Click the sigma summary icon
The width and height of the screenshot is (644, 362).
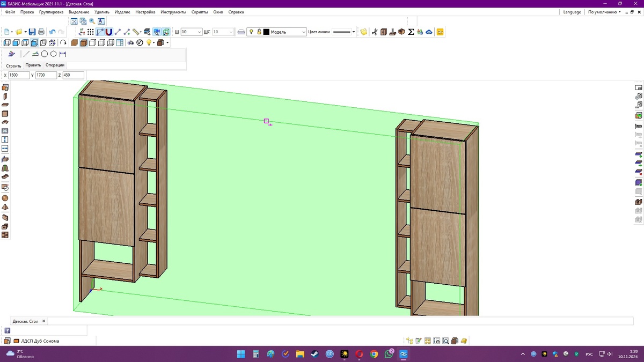pos(411,32)
